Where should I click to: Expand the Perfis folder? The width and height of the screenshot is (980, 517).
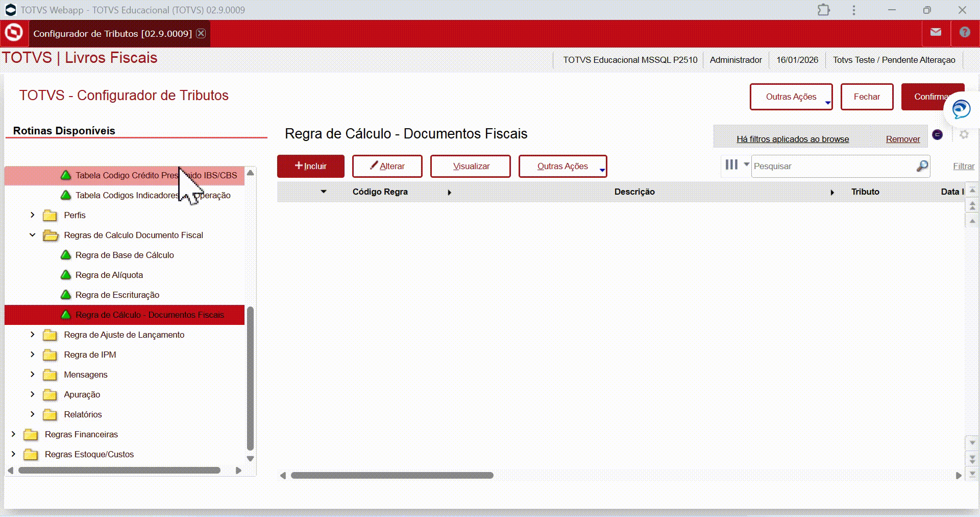(x=32, y=215)
